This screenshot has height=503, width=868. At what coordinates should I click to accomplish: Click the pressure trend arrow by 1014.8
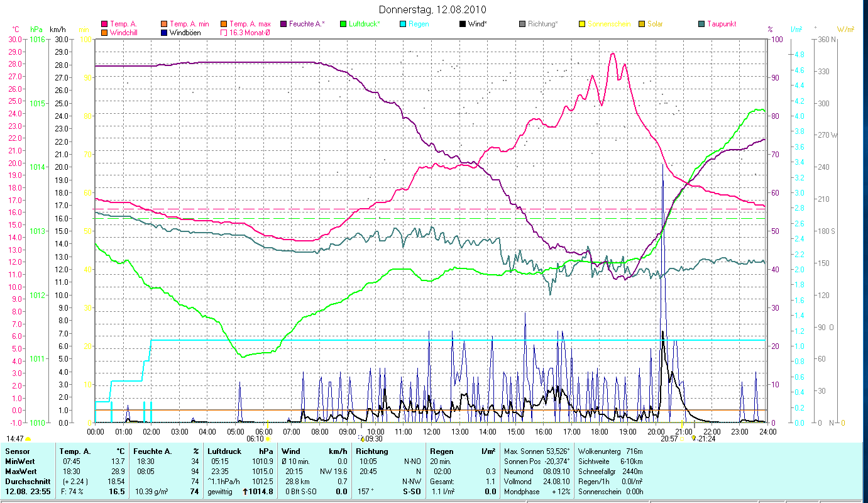[x=244, y=492]
